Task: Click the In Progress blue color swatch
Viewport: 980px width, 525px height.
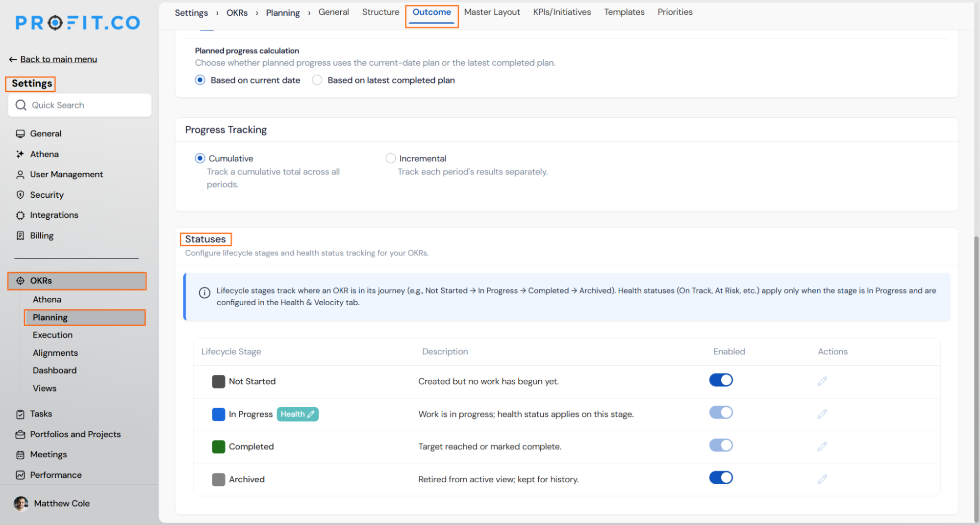Action: tap(219, 415)
